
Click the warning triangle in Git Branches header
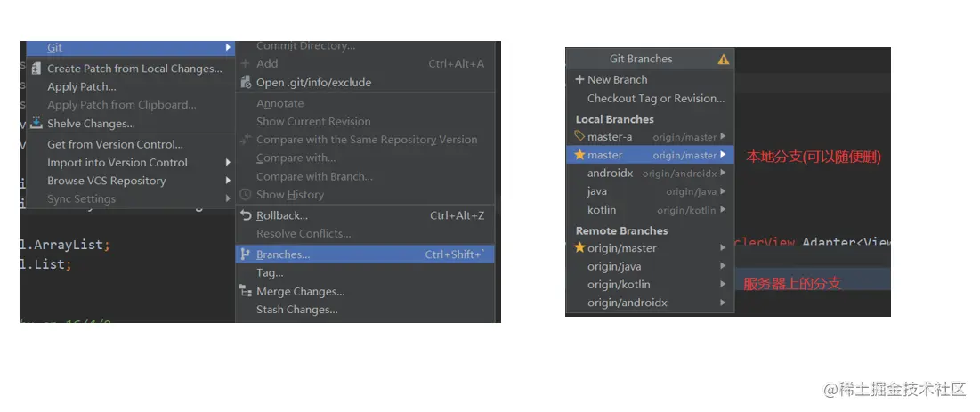pyautogui.click(x=723, y=60)
